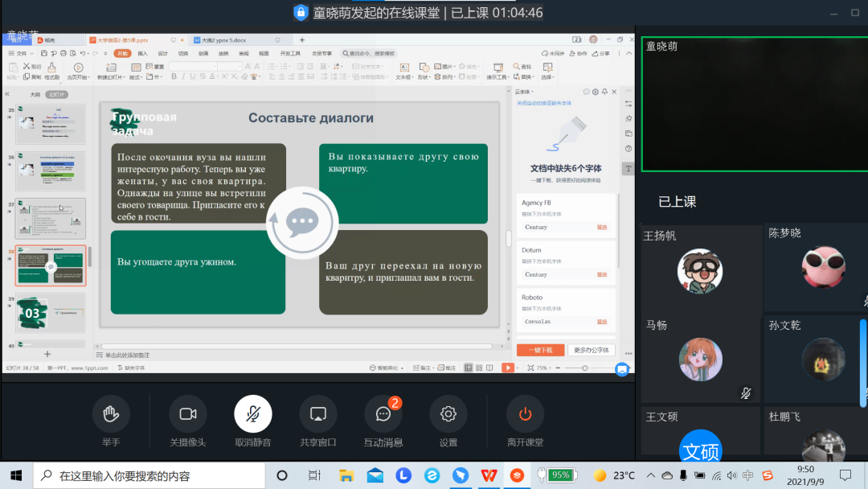
Task: Expand 版式 layout dropdown
Action: coord(136,77)
